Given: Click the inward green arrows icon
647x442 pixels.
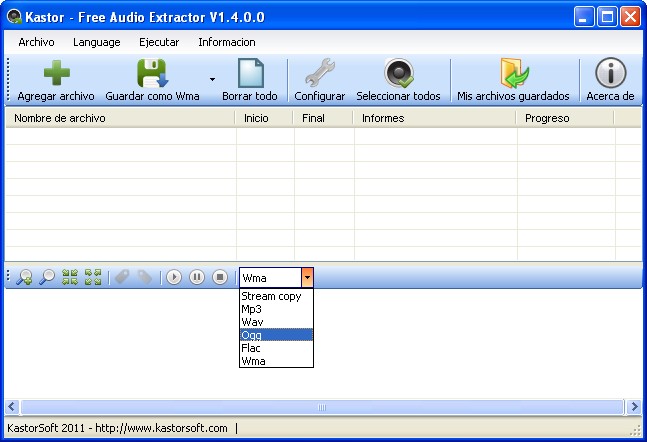Looking at the screenshot, I should (70, 277).
